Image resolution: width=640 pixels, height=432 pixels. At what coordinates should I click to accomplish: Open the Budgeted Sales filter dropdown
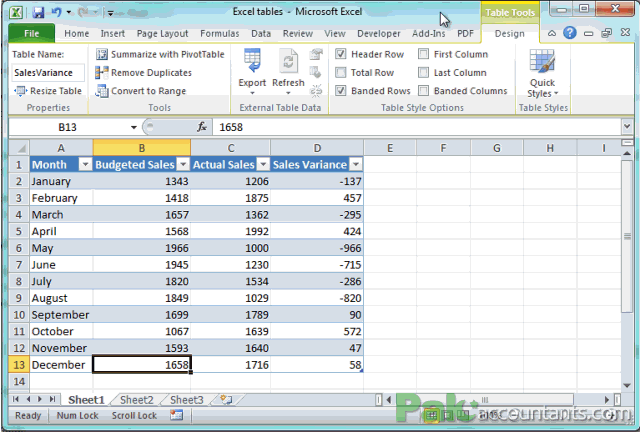[x=183, y=165]
